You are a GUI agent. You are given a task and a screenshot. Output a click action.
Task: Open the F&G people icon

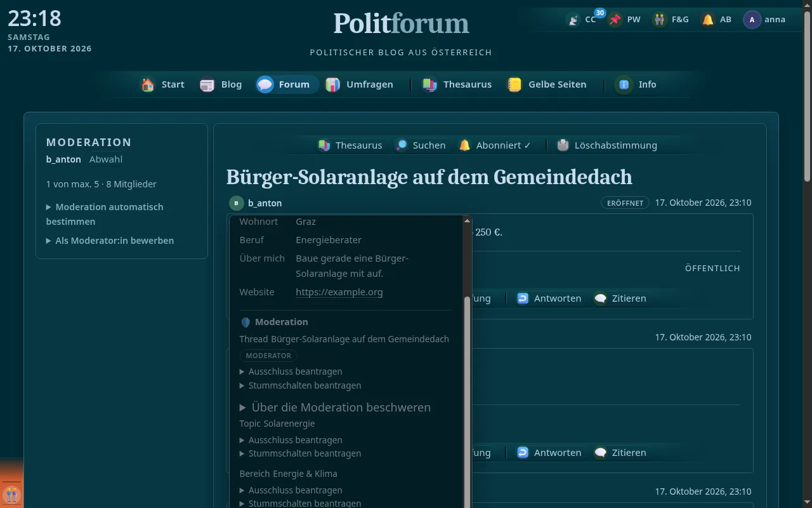click(660, 20)
